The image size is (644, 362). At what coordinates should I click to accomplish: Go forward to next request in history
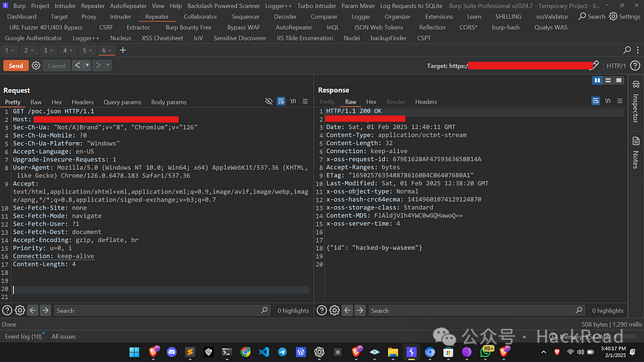pos(98,65)
